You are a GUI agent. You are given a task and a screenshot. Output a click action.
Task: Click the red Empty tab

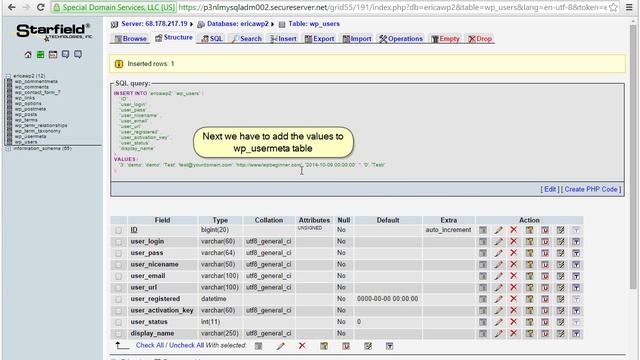pos(445,39)
